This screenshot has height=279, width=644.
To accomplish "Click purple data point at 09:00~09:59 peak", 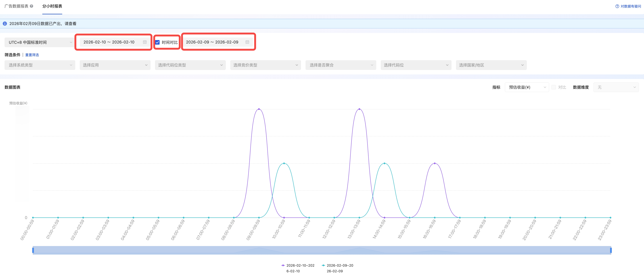I will pyautogui.click(x=259, y=109).
